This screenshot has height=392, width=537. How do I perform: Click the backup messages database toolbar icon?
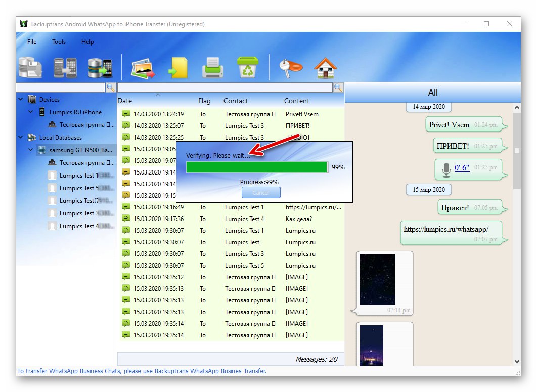[30, 67]
